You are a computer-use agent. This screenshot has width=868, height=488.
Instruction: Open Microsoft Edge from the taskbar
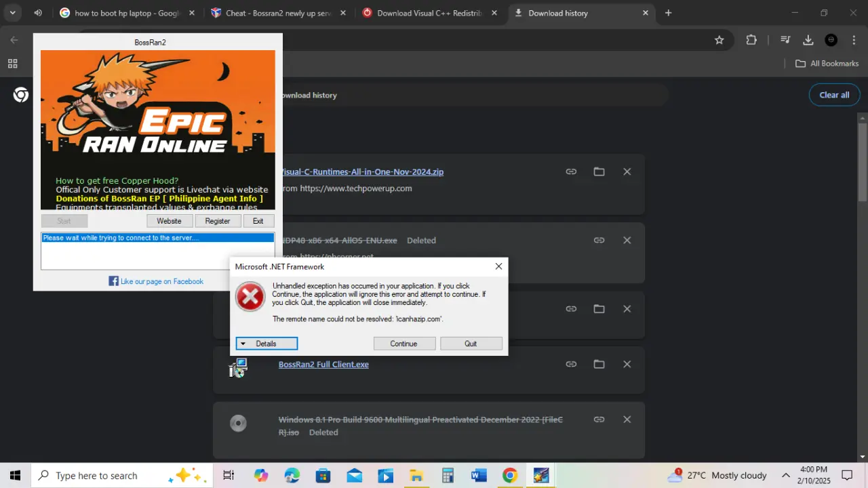click(x=292, y=475)
